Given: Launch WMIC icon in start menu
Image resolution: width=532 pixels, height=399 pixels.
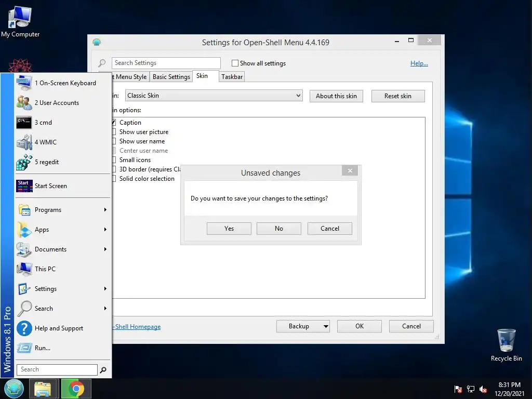Looking at the screenshot, I should click(x=24, y=142).
